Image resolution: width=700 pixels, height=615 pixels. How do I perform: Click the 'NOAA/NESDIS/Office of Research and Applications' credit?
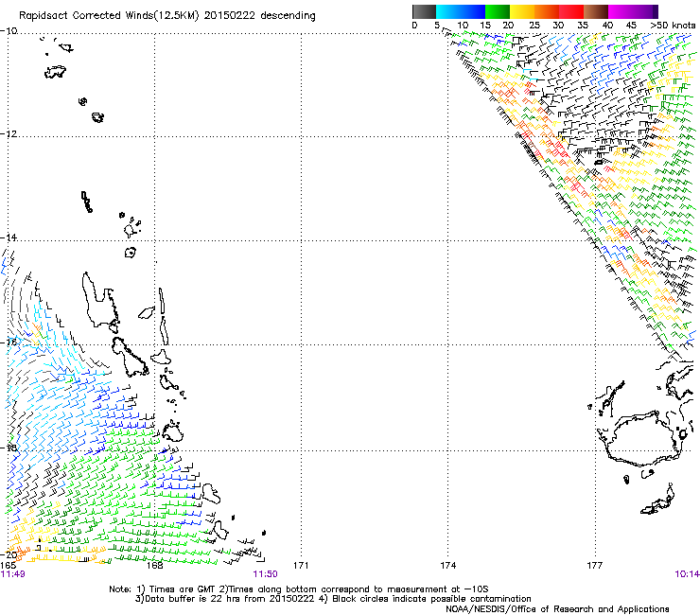557,609
